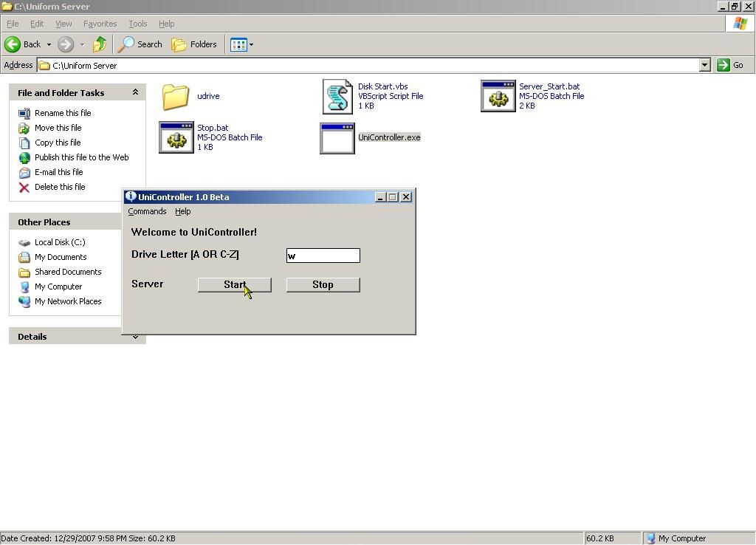Screen dimensions: 756x545
Task: Open Shared Documents in Other Places
Action: point(68,272)
